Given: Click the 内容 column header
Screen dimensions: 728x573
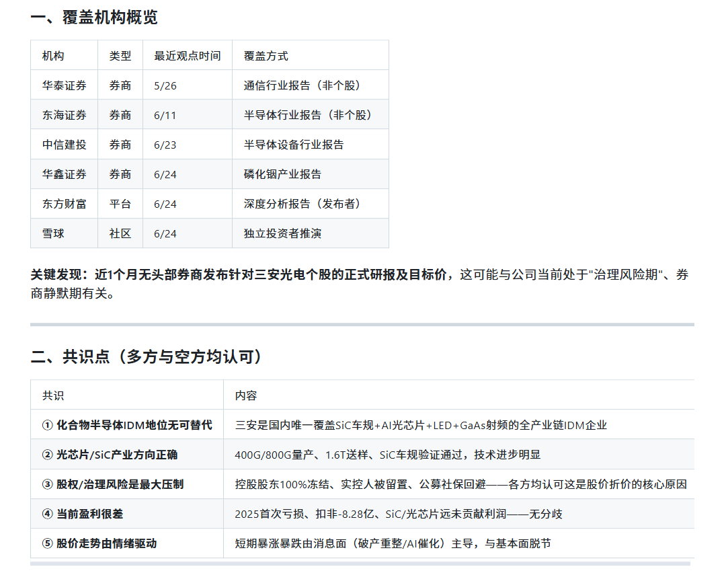Looking at the screenshot, I should pyautogui.click(x=246, y=395).
